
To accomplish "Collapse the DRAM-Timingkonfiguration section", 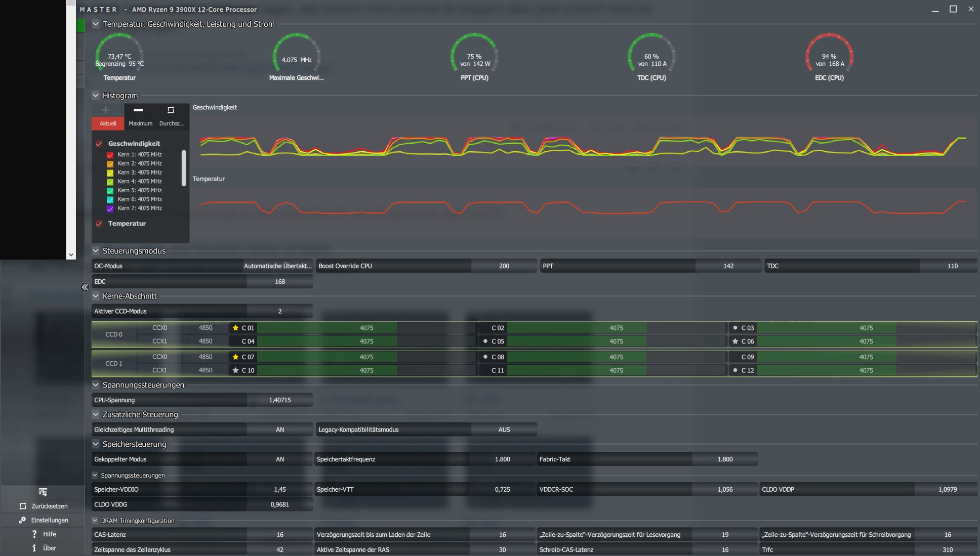I will click(x=95, y=521).
